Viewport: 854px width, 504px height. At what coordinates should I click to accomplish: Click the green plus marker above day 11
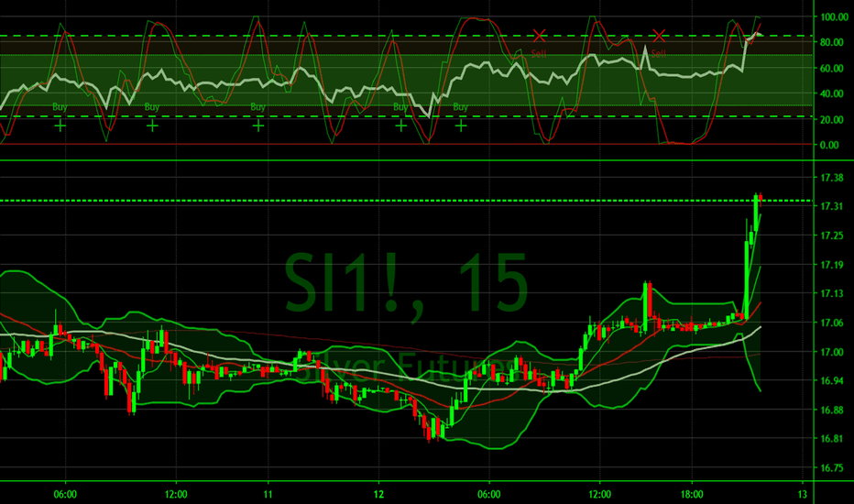pos(258,126)
